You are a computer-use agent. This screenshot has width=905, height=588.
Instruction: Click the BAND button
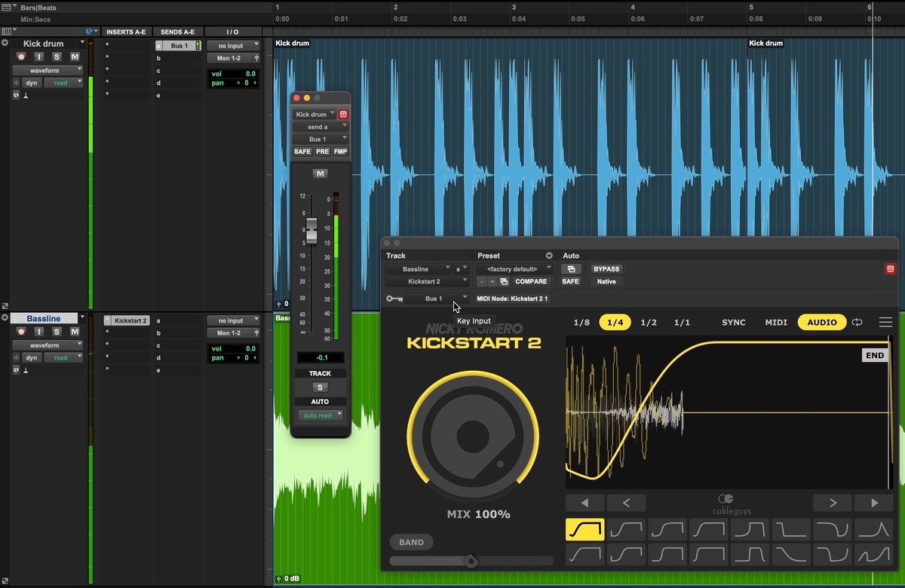[x=411, y=542]
